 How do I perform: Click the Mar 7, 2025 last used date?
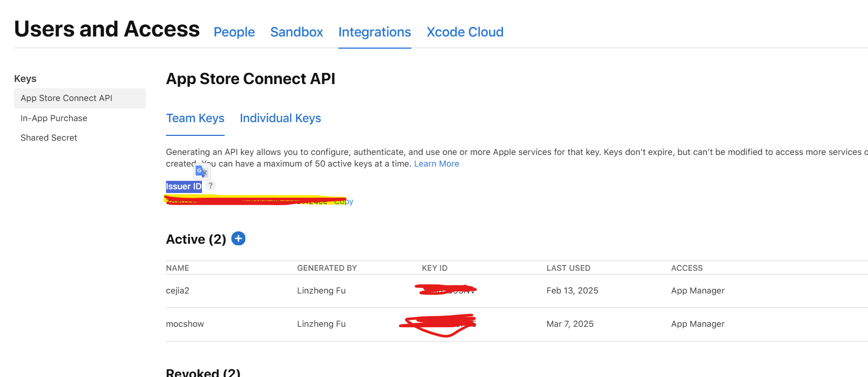pyautogui.click(x=570, y=324)
